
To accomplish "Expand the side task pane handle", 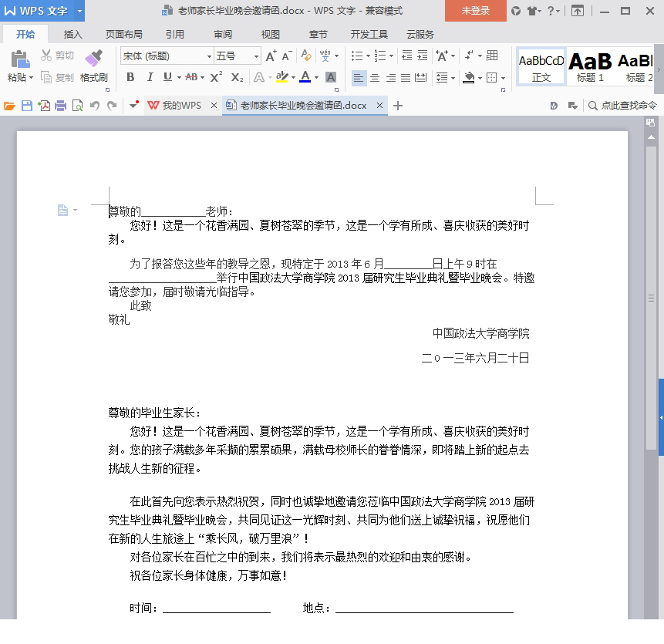I will click(x=661, y=417).
